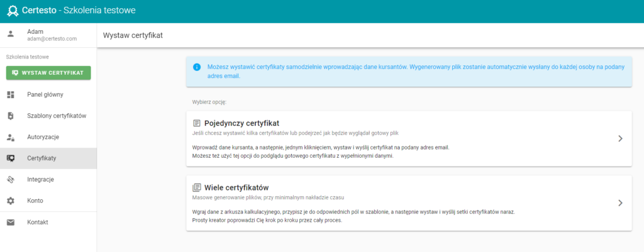
Task: Go to Autoryzacje section
Action: point(48,137)
